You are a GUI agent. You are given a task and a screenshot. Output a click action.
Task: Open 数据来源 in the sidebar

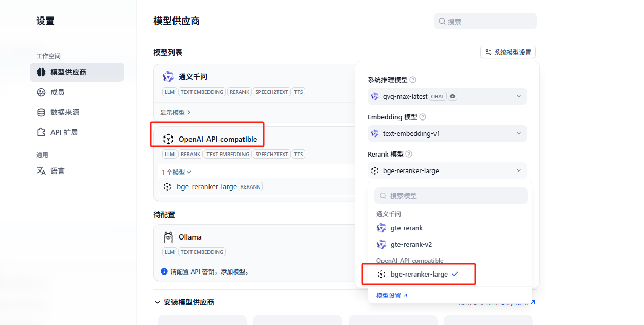pyautogui.click(x=77, y=112)
